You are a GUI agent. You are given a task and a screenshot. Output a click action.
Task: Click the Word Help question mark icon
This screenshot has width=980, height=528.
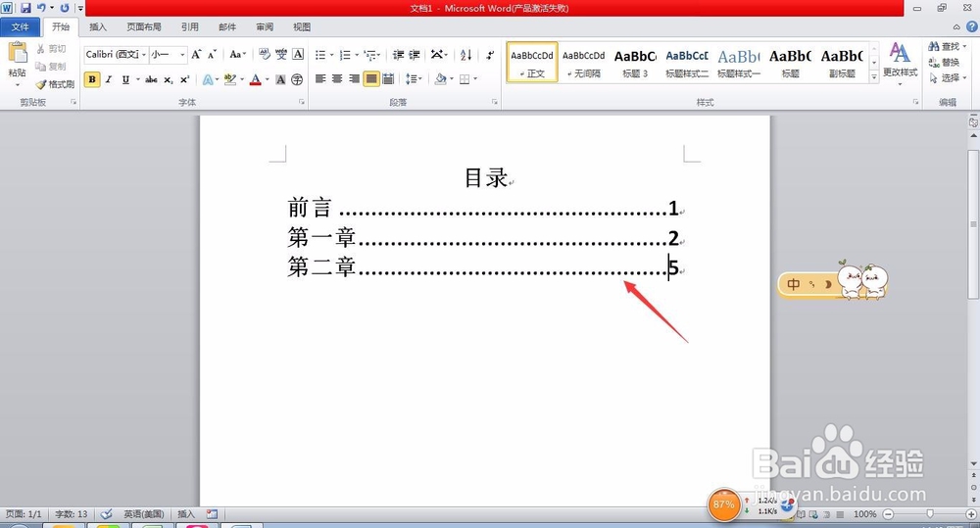pos(972,26)
